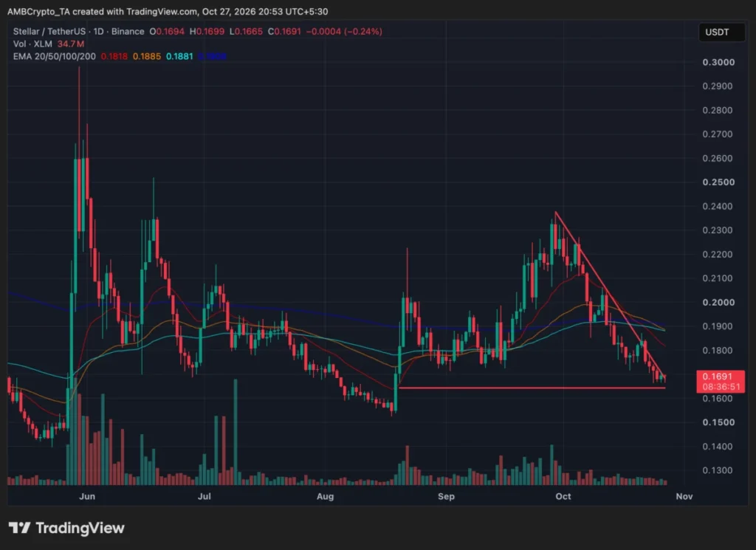Click the EMA 20/50/100/200 indicator label
Viewport: 756px width, 550px height.
(x=54, y=56)
